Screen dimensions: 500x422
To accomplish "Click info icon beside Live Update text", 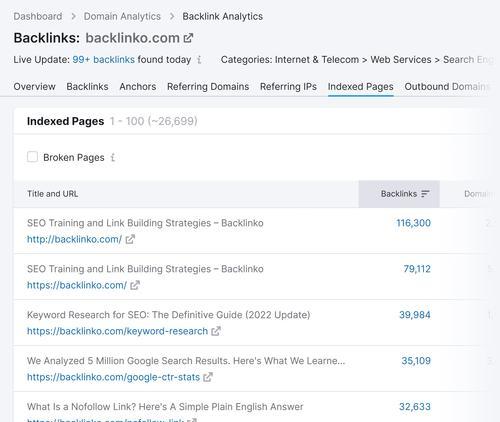I will 199,60.
